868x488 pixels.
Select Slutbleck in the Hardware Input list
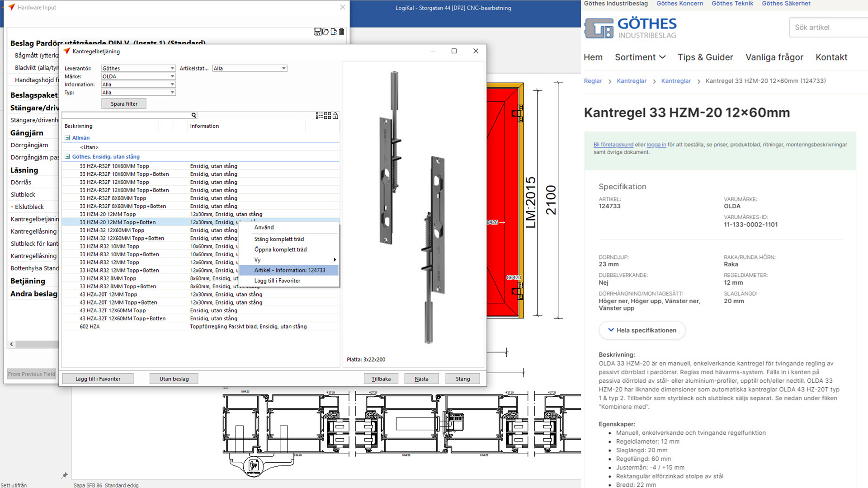pos(23,195)
